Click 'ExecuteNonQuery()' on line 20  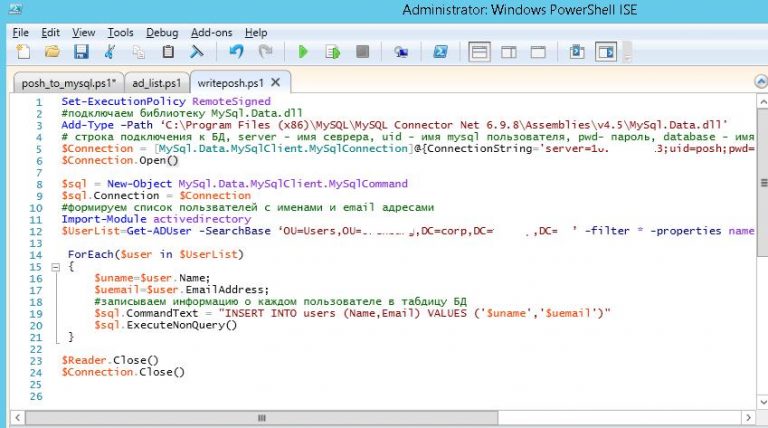point(182,325)
